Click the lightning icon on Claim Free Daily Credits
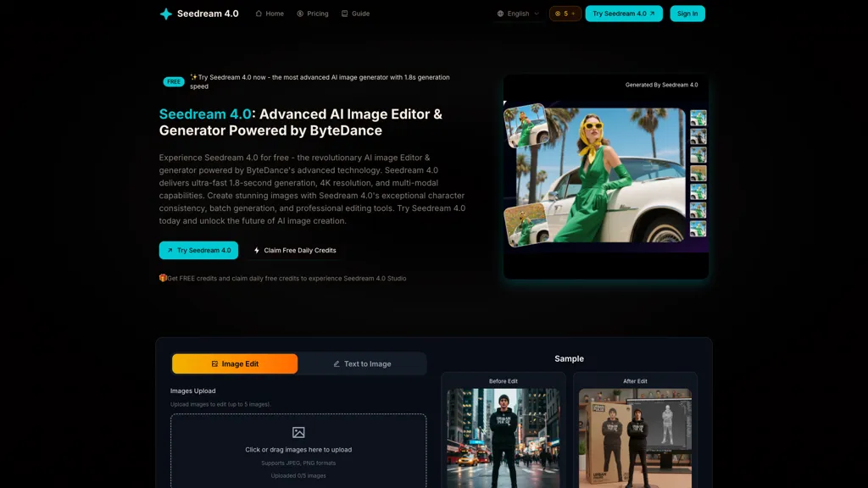Image resolution: width=868 pixels, height=488 pixels. (x=256, y=250)
